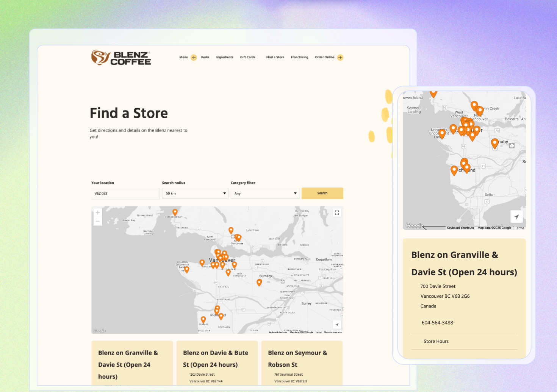Select the Burnaby pin on mobile map

494,143
